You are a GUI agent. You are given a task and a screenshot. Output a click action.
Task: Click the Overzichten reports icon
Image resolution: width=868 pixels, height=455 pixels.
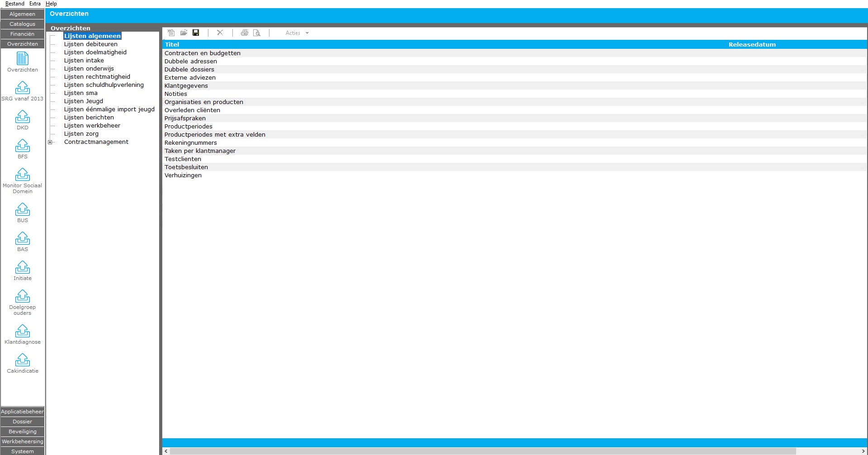point(23,59)
